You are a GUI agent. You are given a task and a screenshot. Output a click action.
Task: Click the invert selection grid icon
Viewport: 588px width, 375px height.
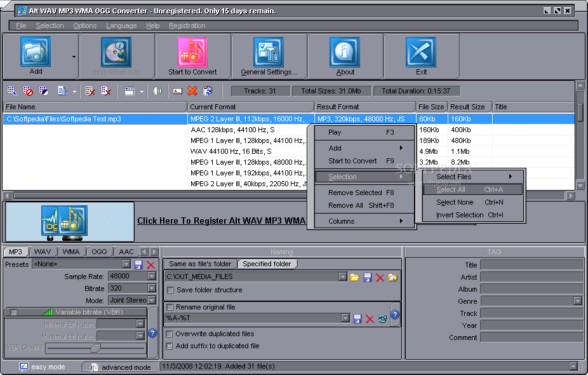click(x=44, y=91)
